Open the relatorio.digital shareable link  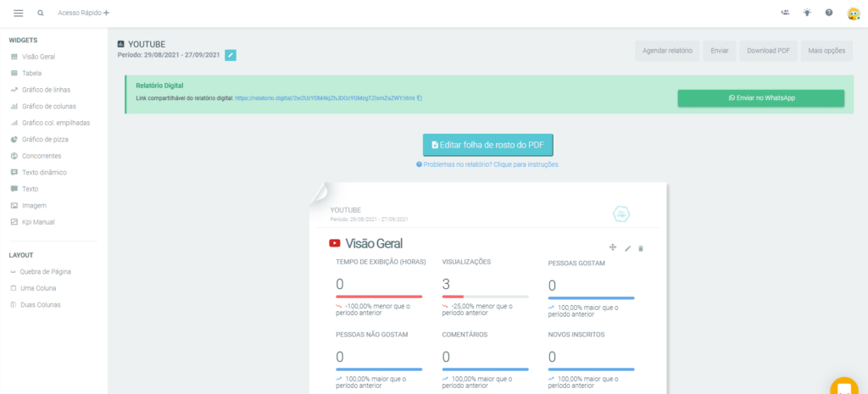[x=325, y=98]
